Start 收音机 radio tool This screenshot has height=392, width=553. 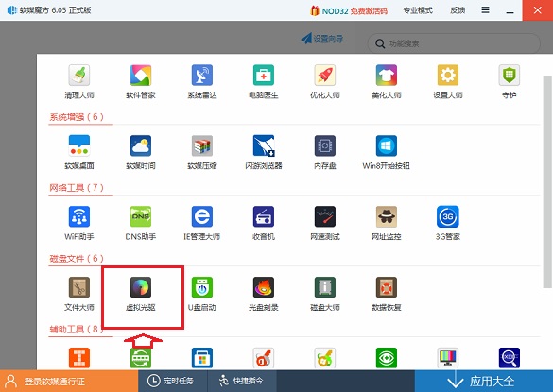tap(264, 223)
